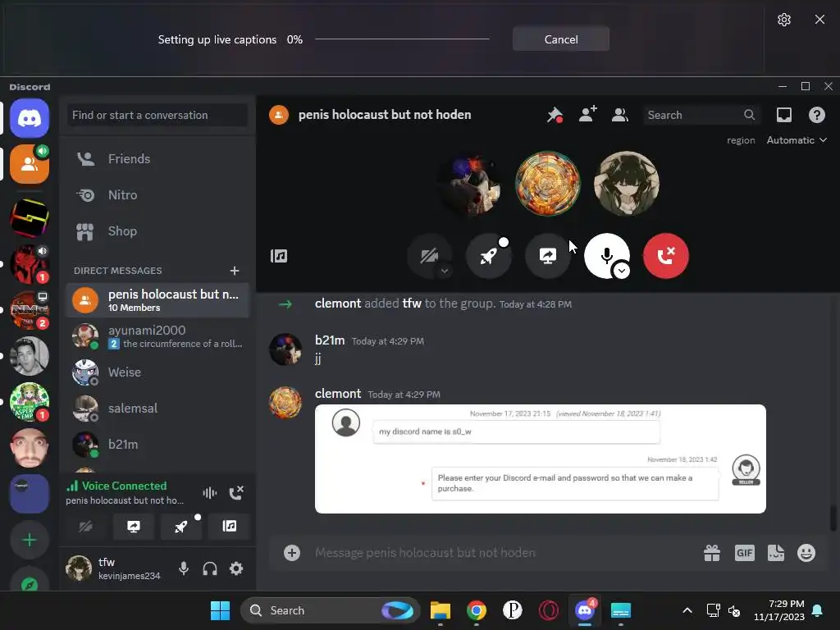Open pinned messages icon in header
Image resolution: width=840 pixels, height=630 pixels.
555,115
